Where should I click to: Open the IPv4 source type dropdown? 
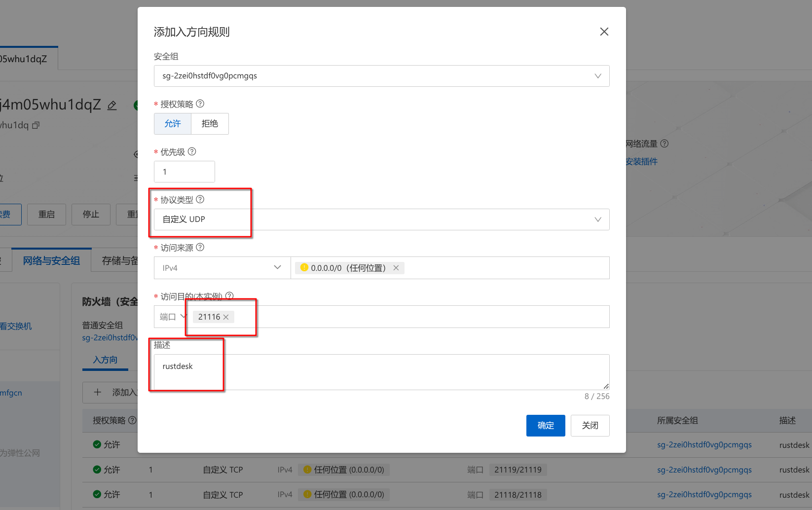coord(222,268)
